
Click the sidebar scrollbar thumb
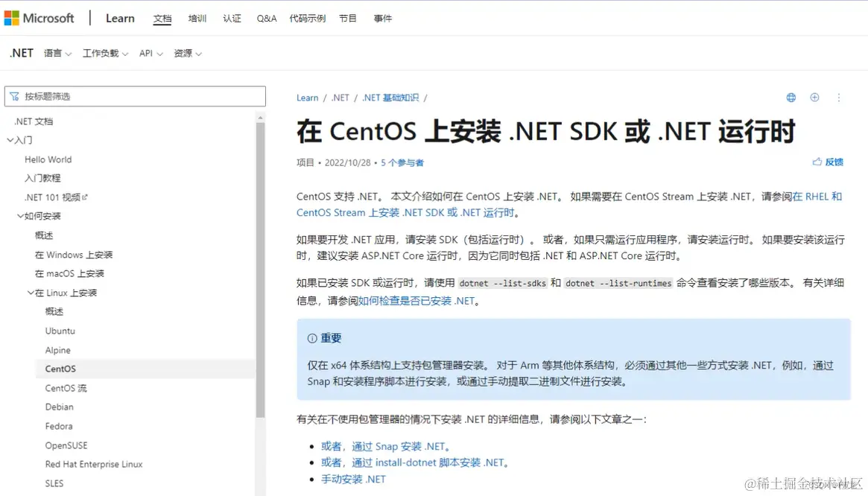260,270
